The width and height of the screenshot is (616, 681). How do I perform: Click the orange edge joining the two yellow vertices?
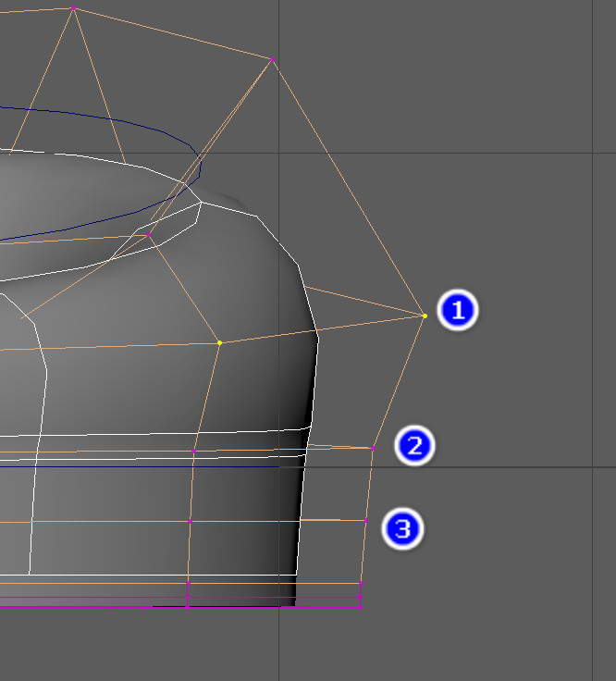click(x=322, y=329)
